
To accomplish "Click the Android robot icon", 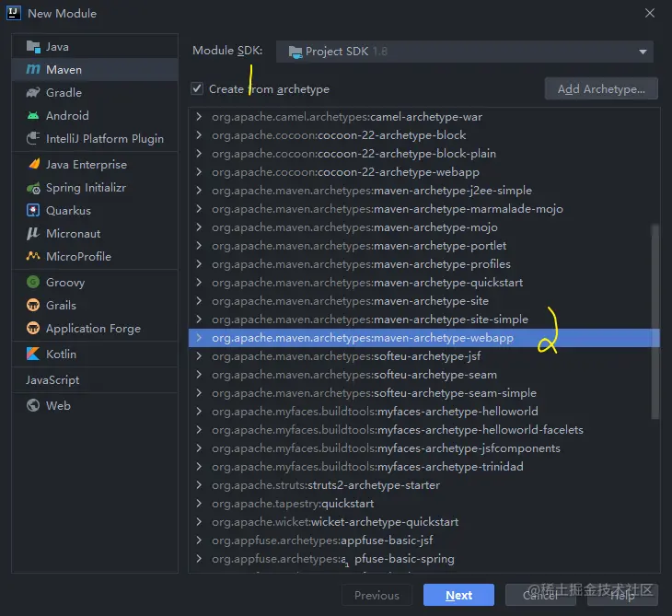I will (33, 115).
